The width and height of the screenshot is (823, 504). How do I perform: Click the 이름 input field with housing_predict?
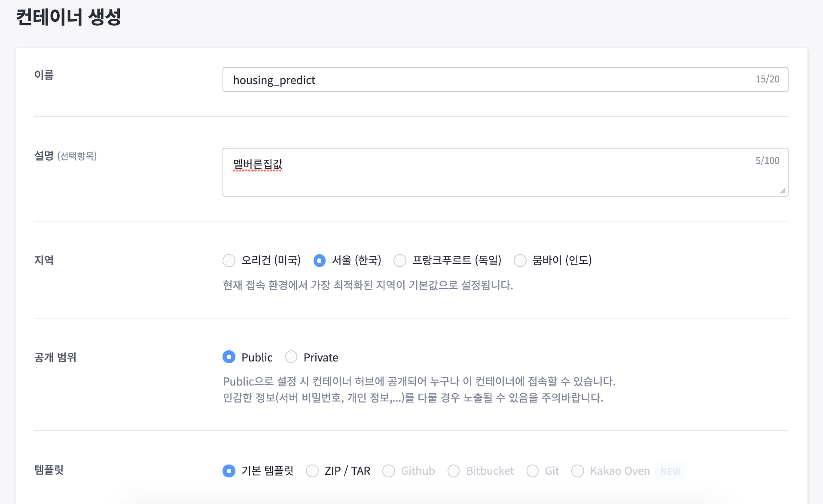[505, 79]
